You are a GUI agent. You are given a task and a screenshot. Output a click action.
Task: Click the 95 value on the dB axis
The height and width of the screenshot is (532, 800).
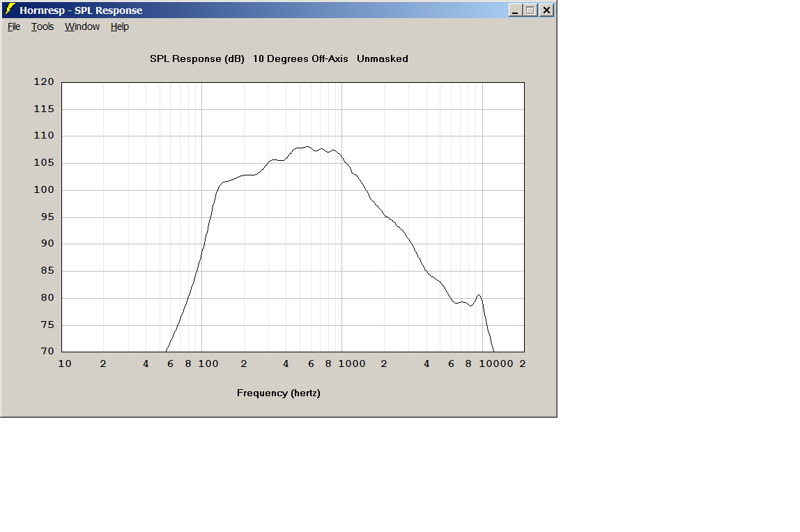pos(47,217)
